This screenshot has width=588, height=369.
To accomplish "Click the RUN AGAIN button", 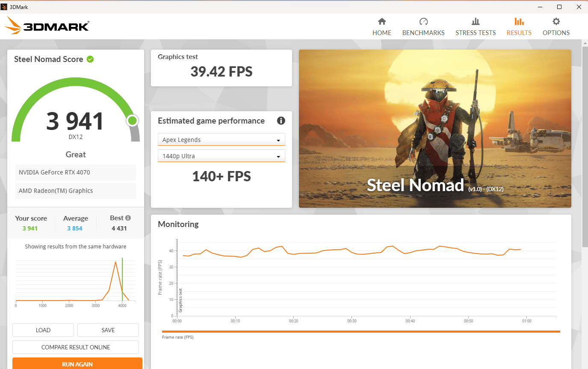I will tap(77, 364).
